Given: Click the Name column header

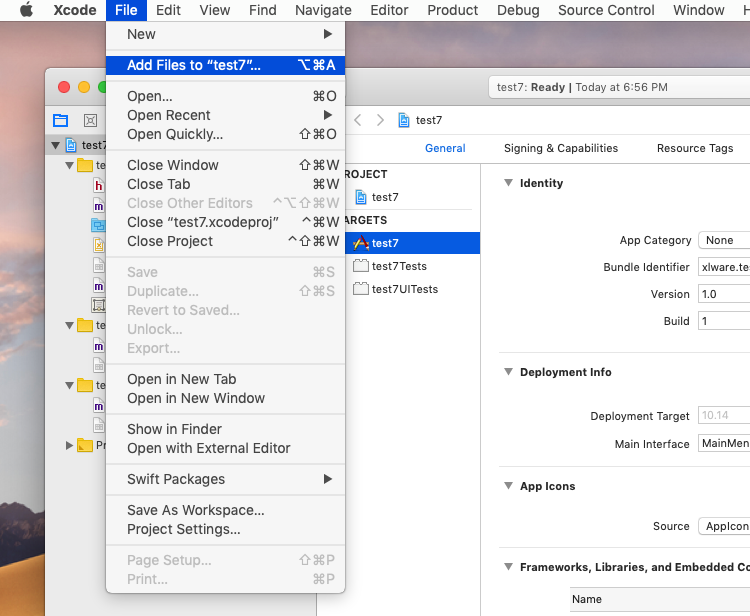Looking at the screenshot, I should (x=660, y=599).
